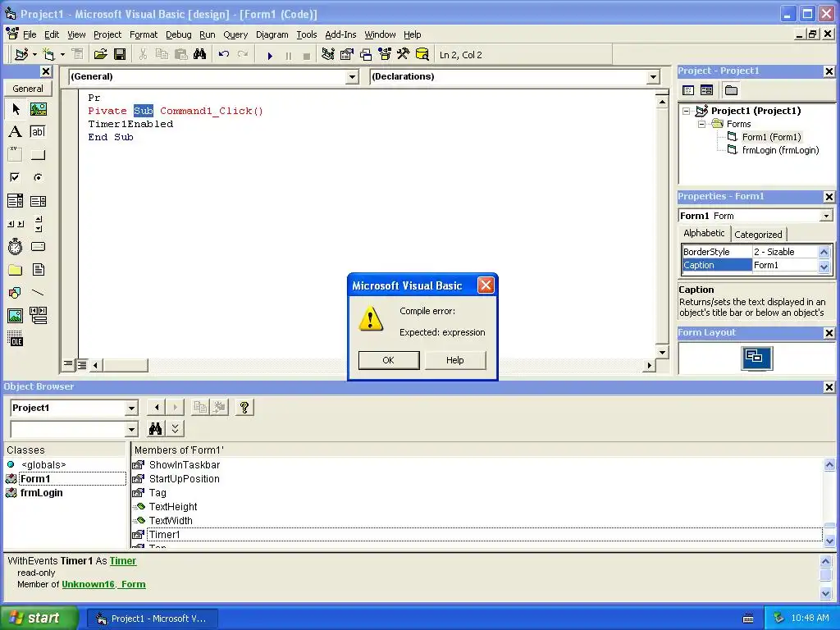Select frmLogin (frmLogin) in project tree

coord(781,150)
